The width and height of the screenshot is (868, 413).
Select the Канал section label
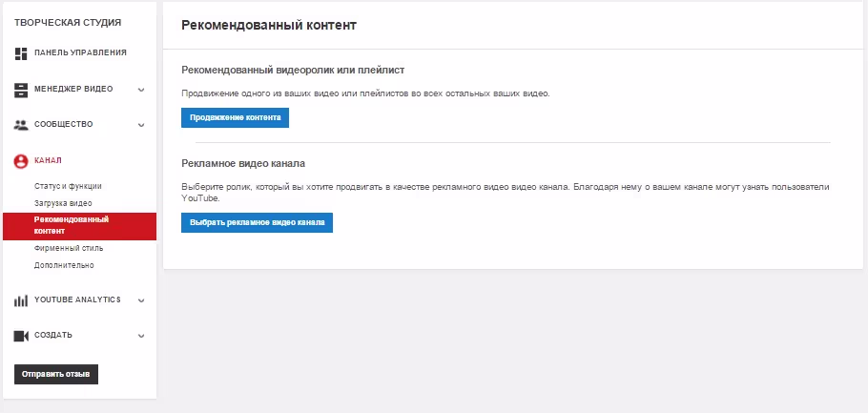pos(48,160)
